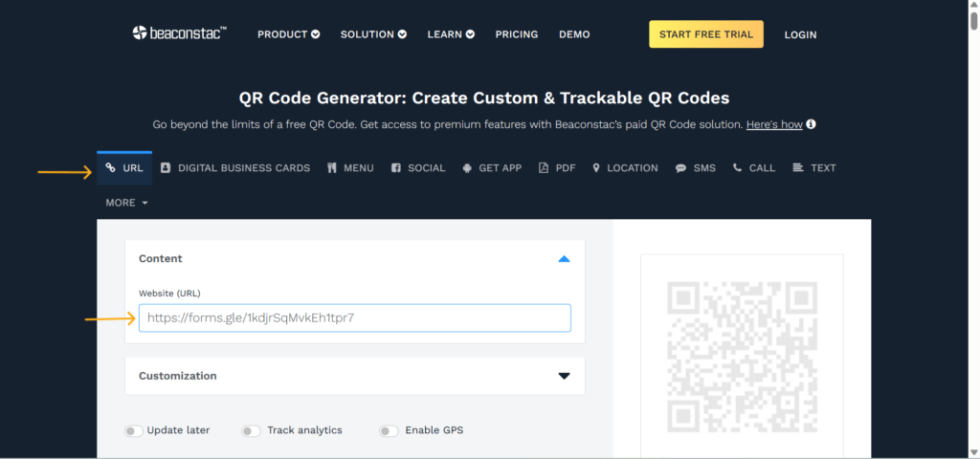The width and height of the screenshot is (980, 459).
Task: Switch to DIGITAL BUSINESS CARDS tab
Action: [235, 168]
